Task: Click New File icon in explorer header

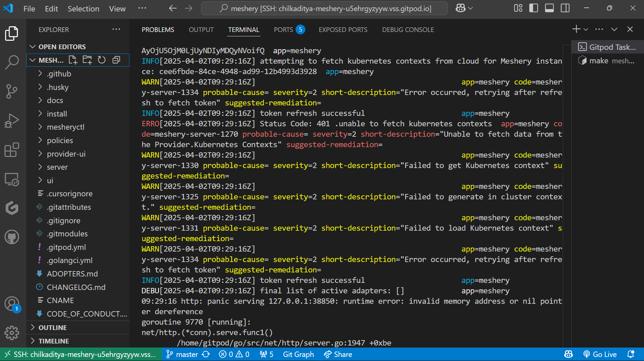Action: click(73, 60)
